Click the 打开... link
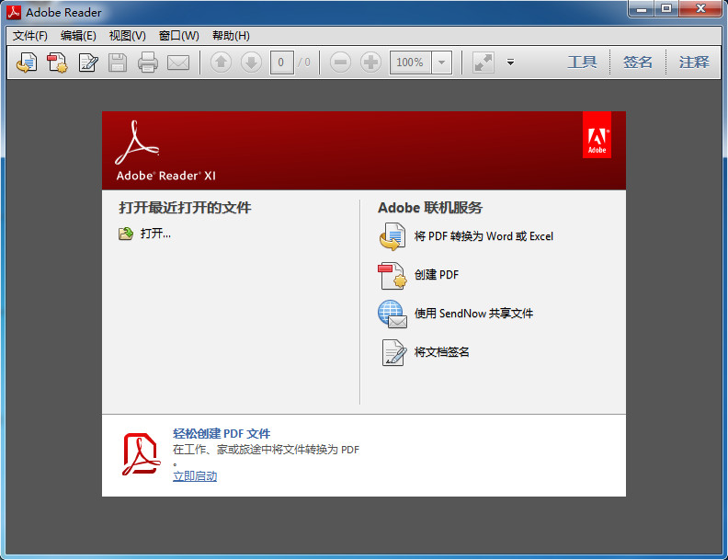 click(x=155, y=233)
